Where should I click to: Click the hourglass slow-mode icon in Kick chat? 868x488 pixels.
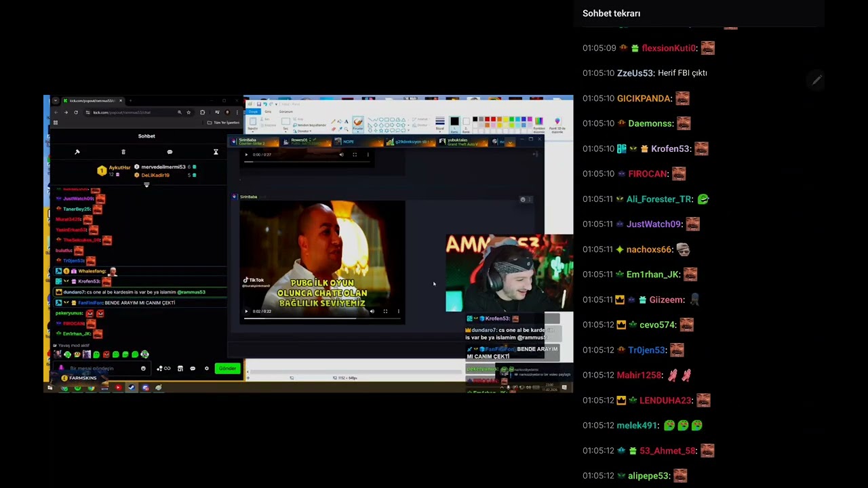216,152
